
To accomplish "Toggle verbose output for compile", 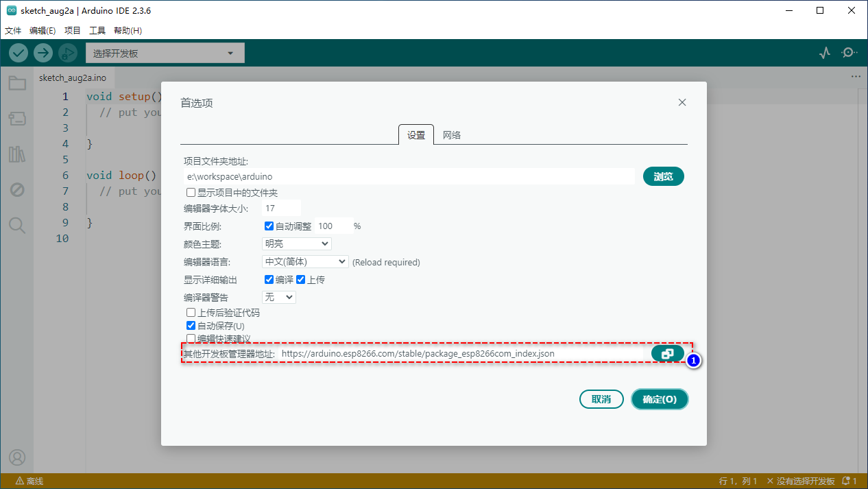I will click(x=269, y=280).
